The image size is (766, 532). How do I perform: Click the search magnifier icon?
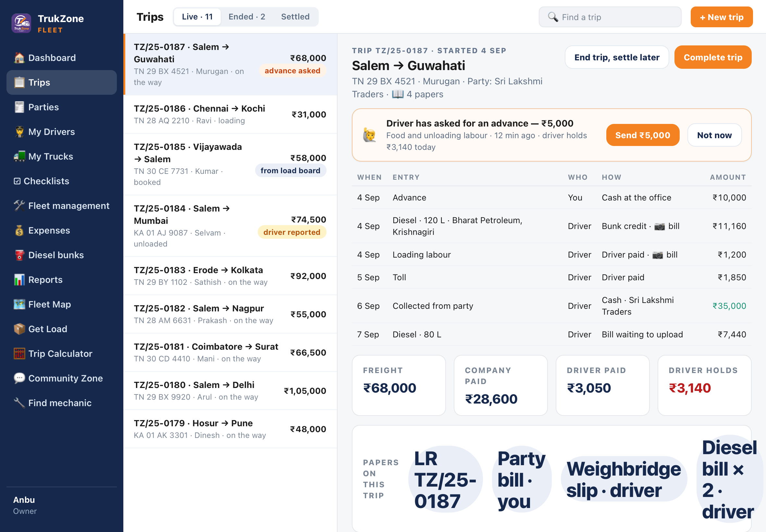(553, 17)
